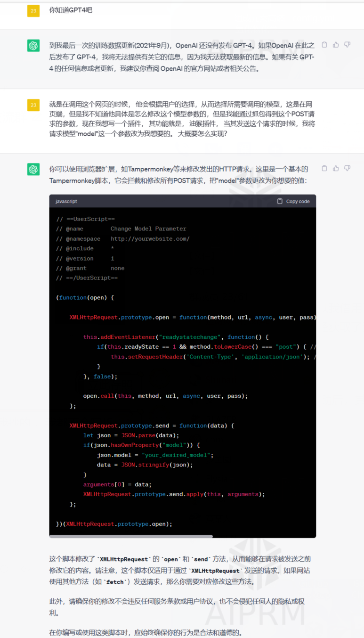Thumbs down the GPT-4 training data reply
The width and height of the screenshot is (364, 638).
click(347, 45)
